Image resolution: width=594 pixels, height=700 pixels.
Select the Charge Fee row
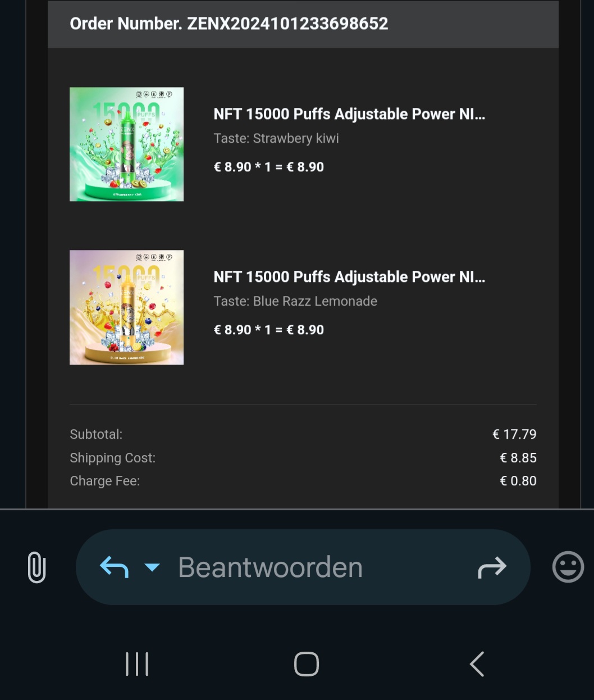(104, 480)
